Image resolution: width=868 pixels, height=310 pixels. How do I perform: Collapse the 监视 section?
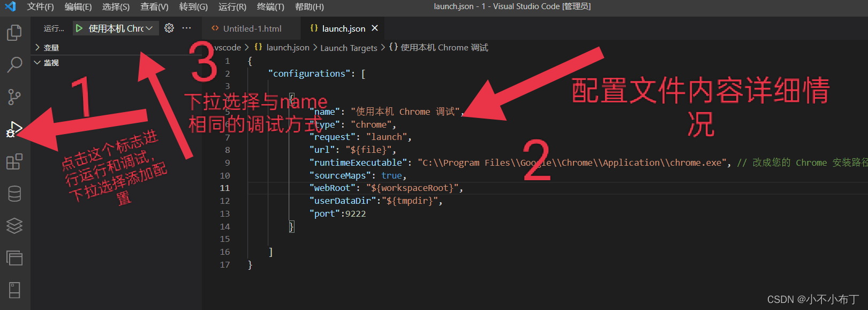(x=51, y=63)
